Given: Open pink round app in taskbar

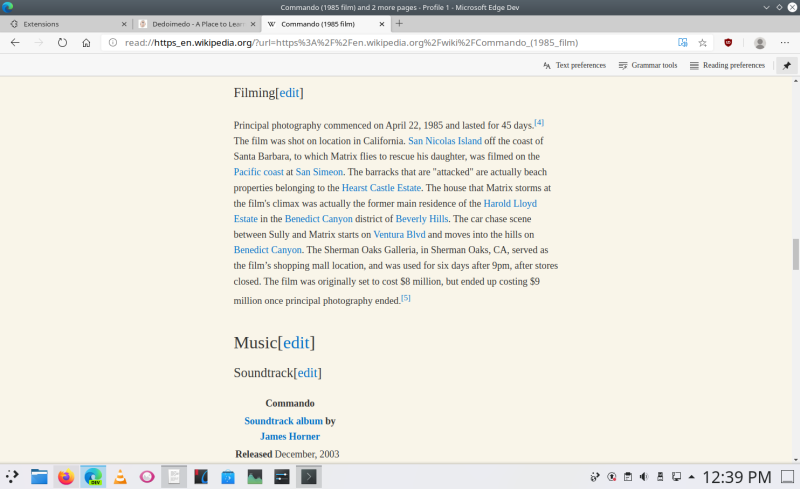Looking at the screenshot, I should pos(147,477).
